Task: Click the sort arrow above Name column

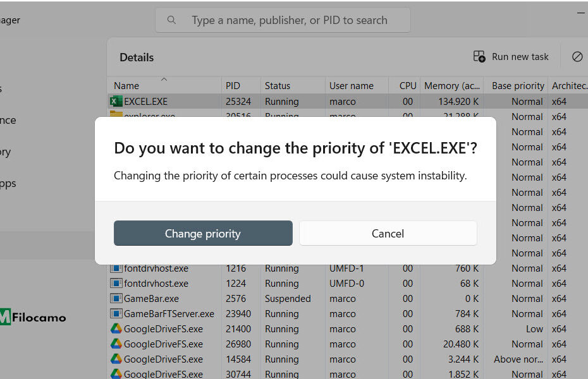Action: click(x=164, y=79)
